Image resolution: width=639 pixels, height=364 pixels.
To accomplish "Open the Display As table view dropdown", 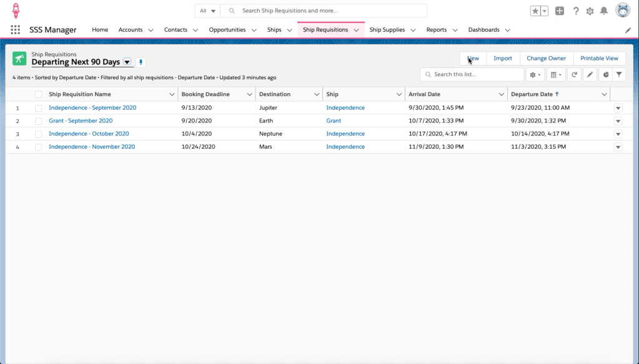I will (x=555, y=74).
